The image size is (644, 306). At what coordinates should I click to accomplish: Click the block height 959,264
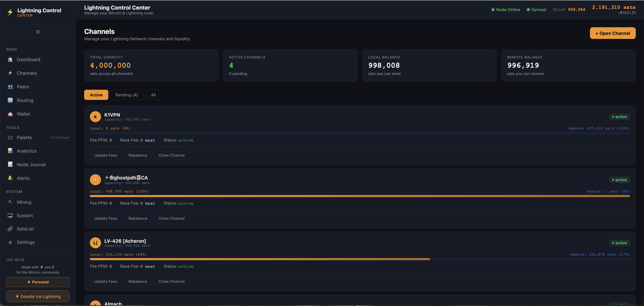577,10
